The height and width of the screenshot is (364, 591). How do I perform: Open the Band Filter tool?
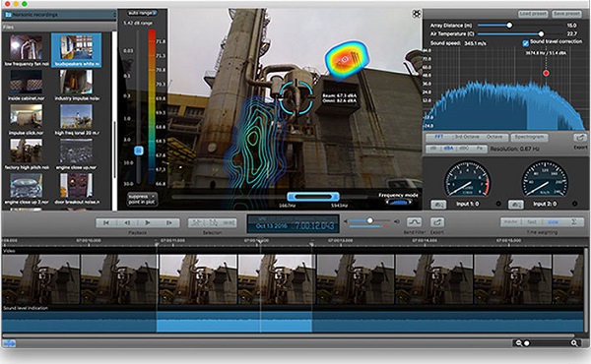coord(414,222)
